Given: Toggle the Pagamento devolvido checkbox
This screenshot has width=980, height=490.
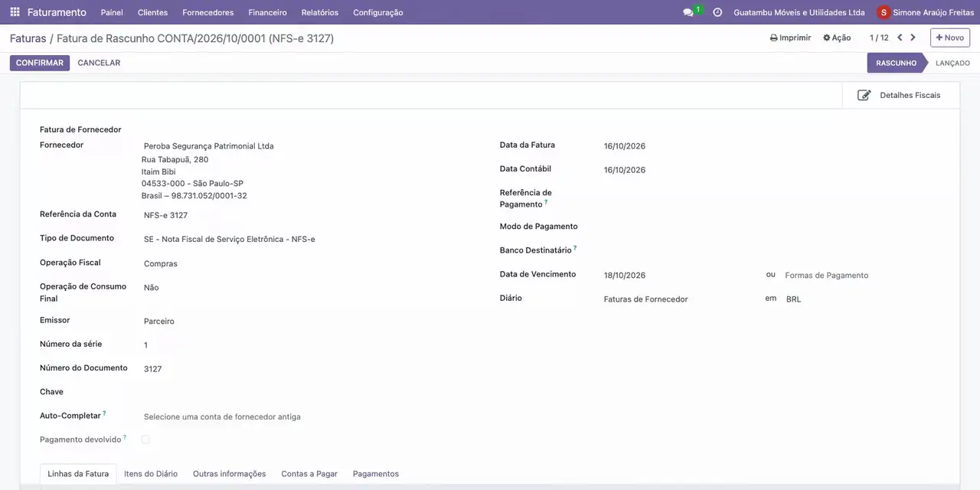Looking at the screenshot, I should pos(145,439).
